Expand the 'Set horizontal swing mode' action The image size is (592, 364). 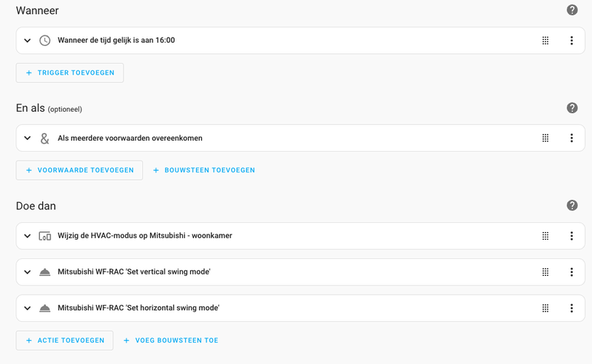27,309
